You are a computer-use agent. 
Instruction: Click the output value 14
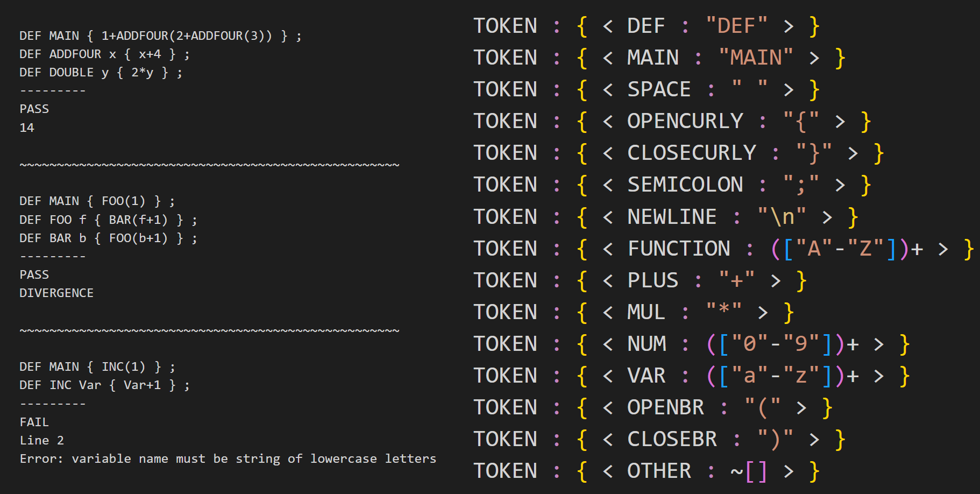point(27,128)
